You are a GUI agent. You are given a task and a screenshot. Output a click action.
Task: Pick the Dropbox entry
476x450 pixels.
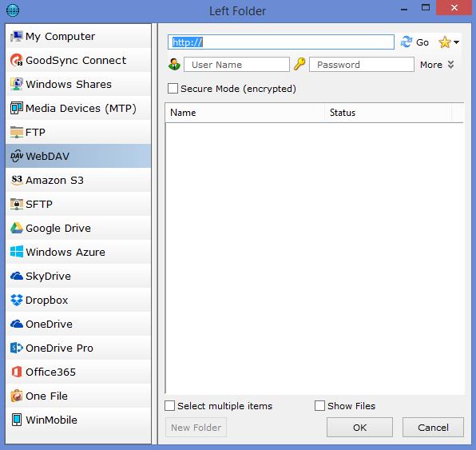tap(78, 300)
